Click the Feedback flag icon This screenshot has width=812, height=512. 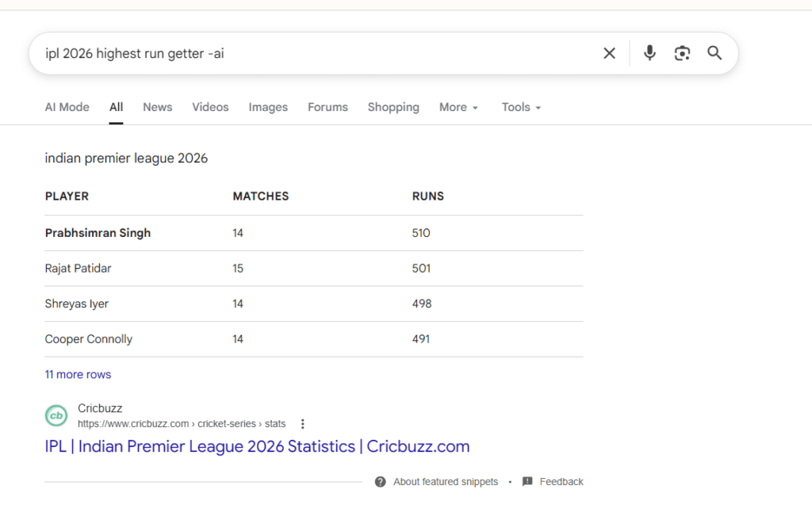(x=527, y=481)
